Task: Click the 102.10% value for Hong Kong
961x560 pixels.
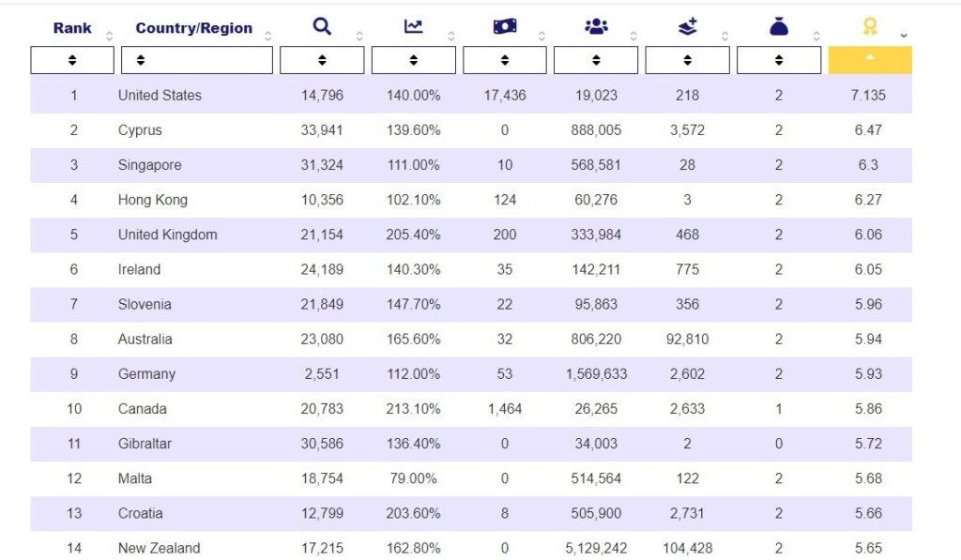Action: [x=413, y=200]
